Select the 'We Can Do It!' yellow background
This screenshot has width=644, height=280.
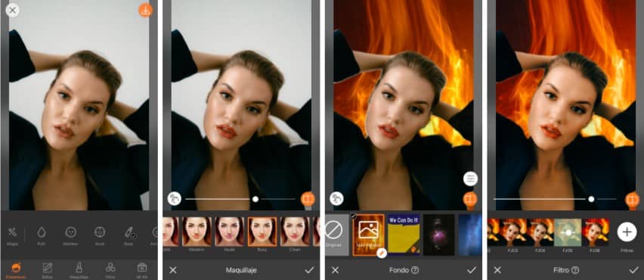click(404, 235)
